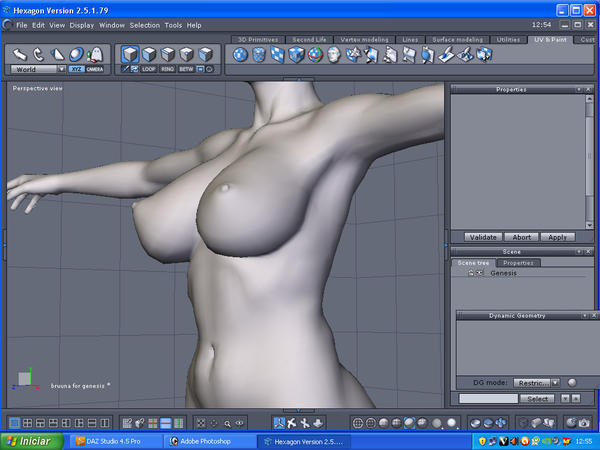Click the Apply button in Properties
This screenshot has width=600, height=450.
tap(557, 237)
